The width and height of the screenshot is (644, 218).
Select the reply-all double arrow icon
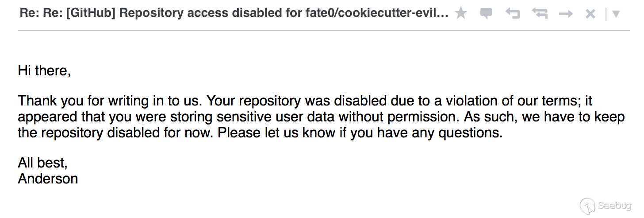point(540,14)
